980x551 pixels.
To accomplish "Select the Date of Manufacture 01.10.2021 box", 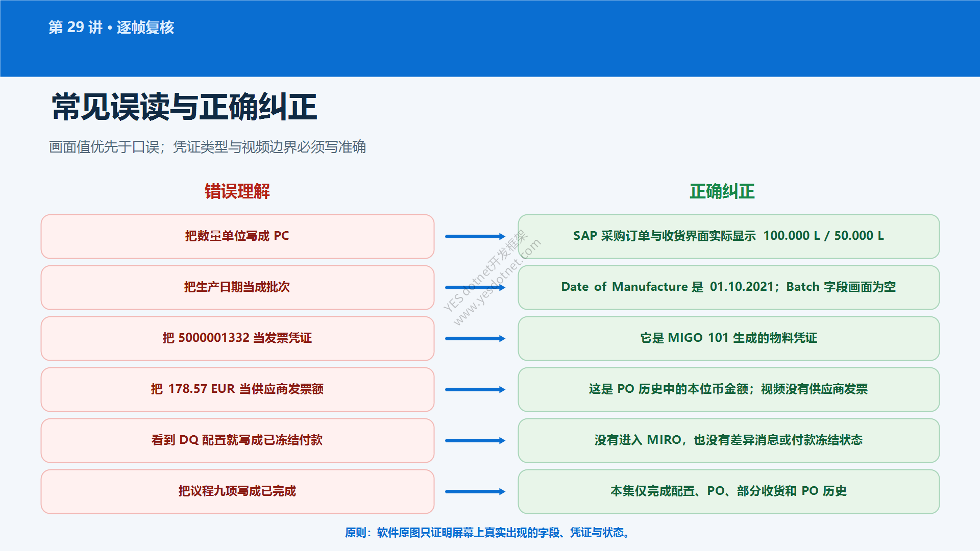I will (728, 287).
